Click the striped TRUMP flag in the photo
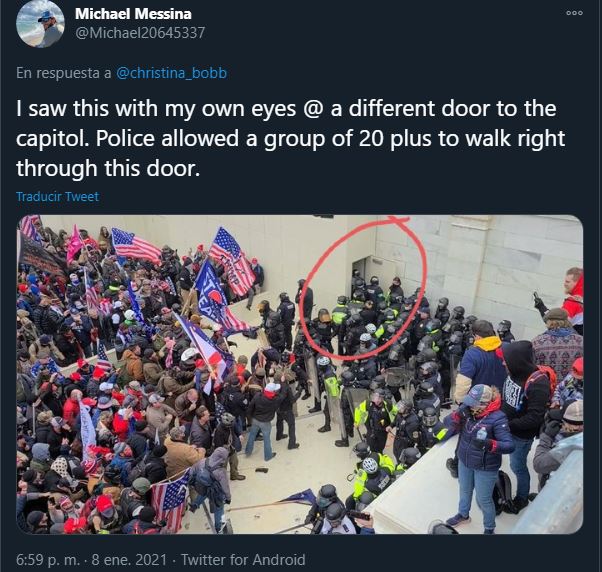602x572 pixels. pos(234,261)
